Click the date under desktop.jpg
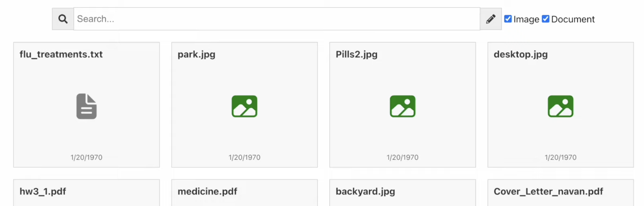 point(560,157)
